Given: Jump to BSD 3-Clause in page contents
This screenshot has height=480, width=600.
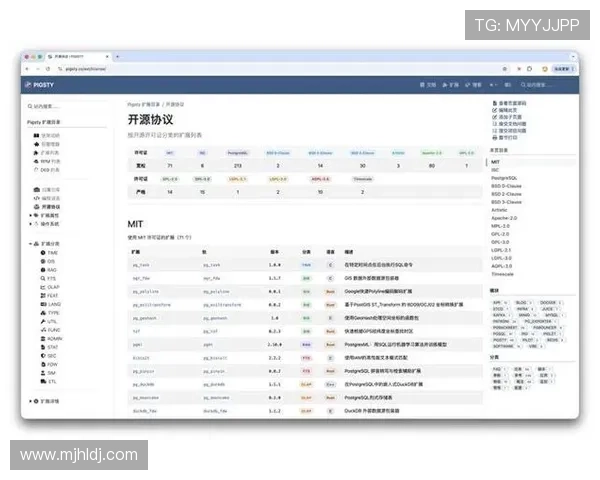Looking at the screenshot, I should (x=506, y=202).
